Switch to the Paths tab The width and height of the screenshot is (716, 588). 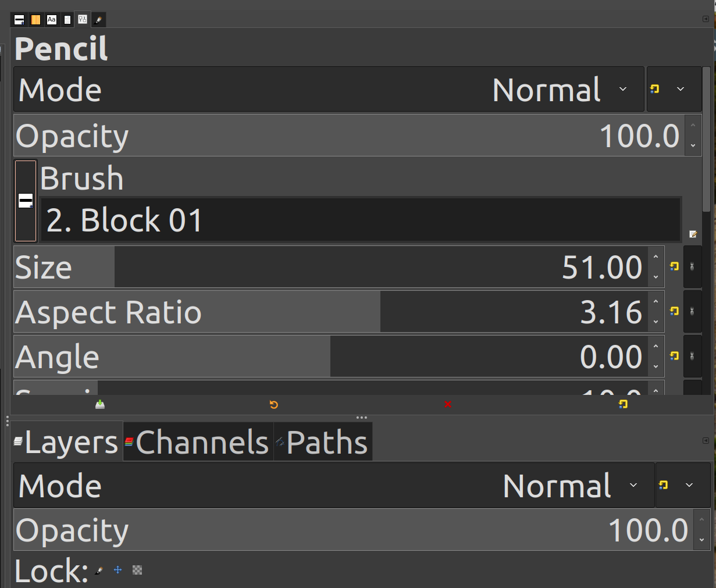[x=323, y=442]
